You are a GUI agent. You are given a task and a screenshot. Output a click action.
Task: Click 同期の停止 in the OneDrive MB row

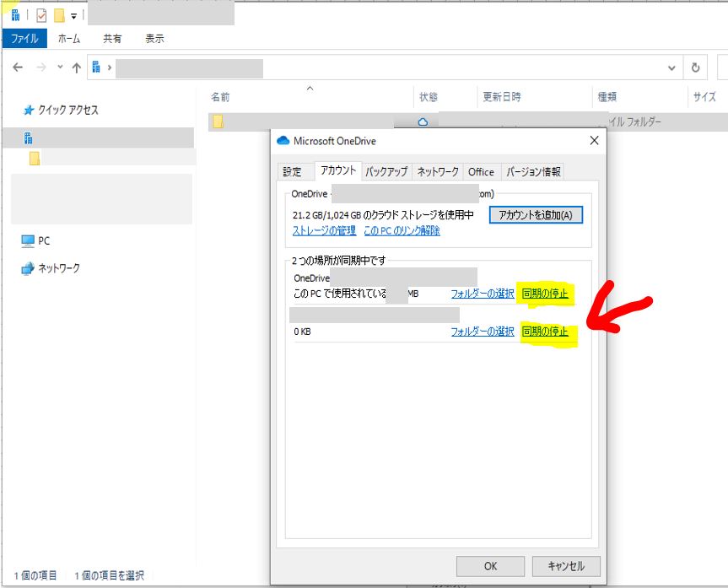tap(545, 294)
